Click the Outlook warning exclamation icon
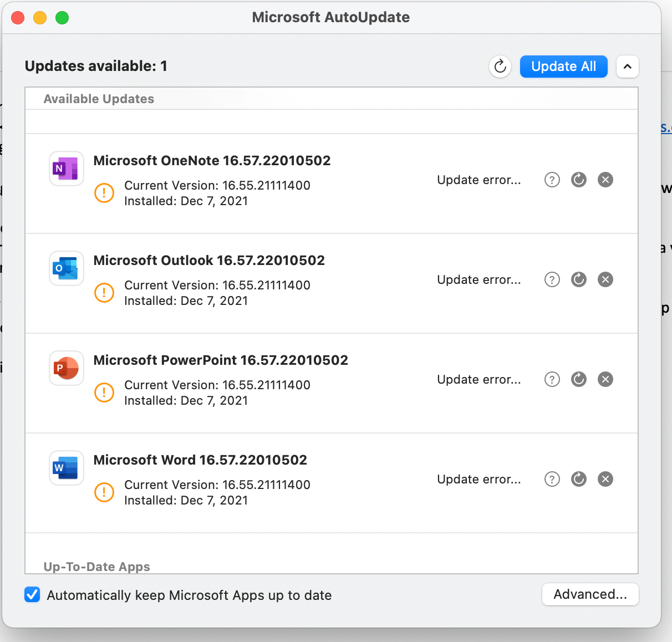Screen dimensions: 672x642 pyautogui.click(x=104, y=293)
